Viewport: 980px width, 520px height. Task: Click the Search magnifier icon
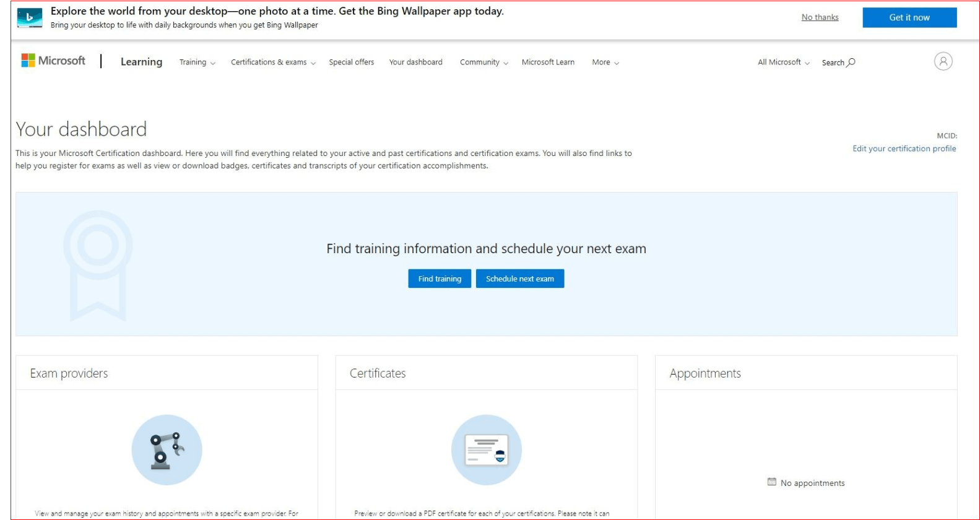point(851,62)
